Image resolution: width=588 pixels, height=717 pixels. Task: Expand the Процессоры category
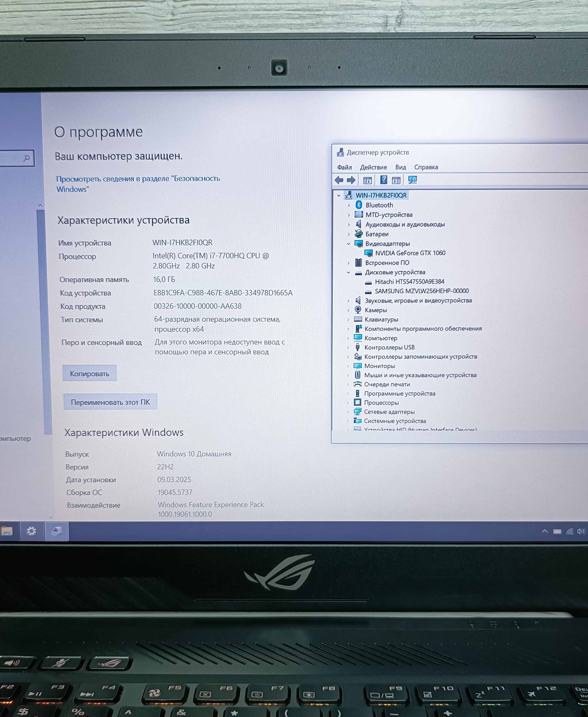click(x=348, y=403)
